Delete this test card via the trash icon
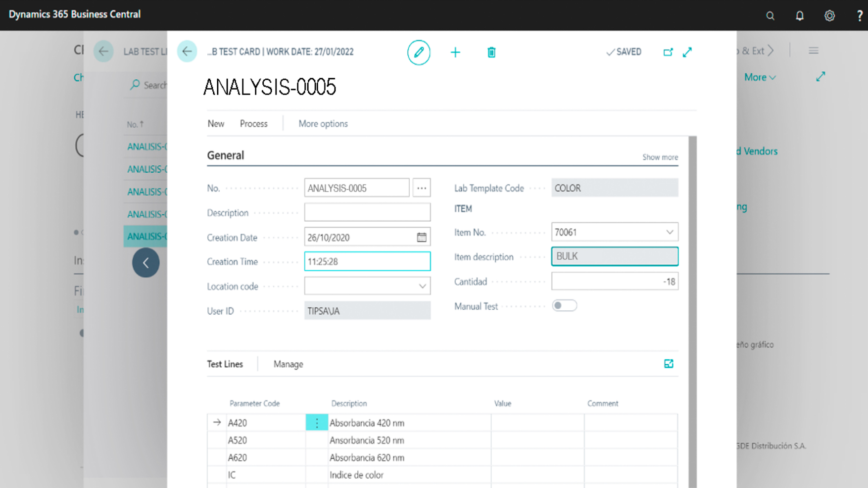The image size is (868, 488). (491, 52)
